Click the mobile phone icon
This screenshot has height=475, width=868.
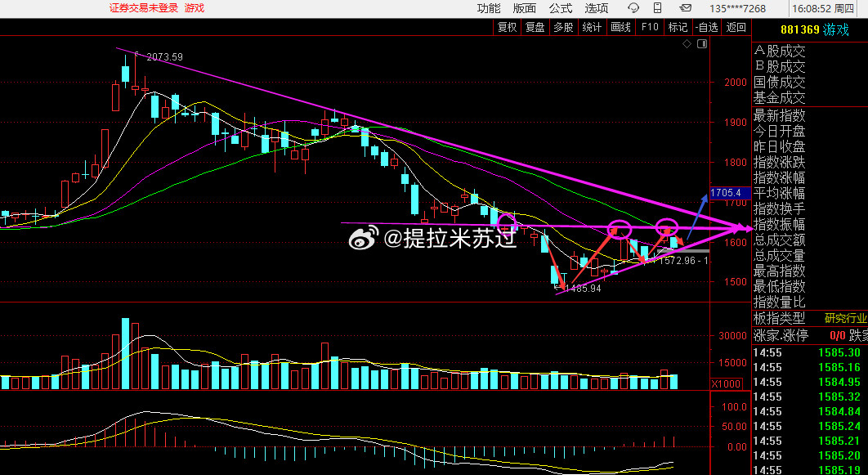[x=658, y=8]
